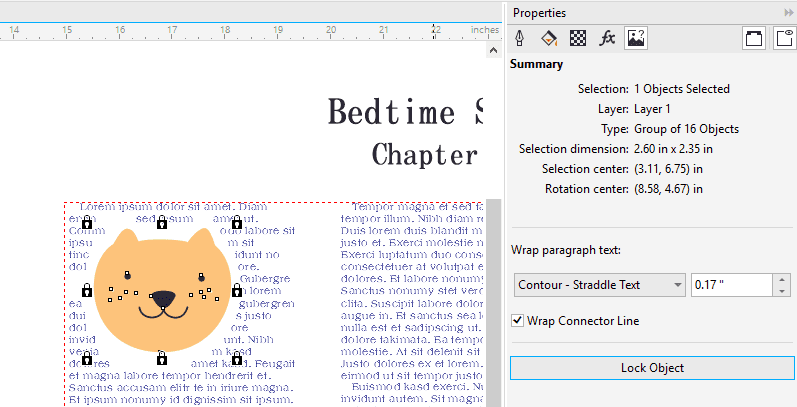This screenshot has height=407, width=797.
Task: Open the Outline properties pen icon
Action: [x=520, y=38]
